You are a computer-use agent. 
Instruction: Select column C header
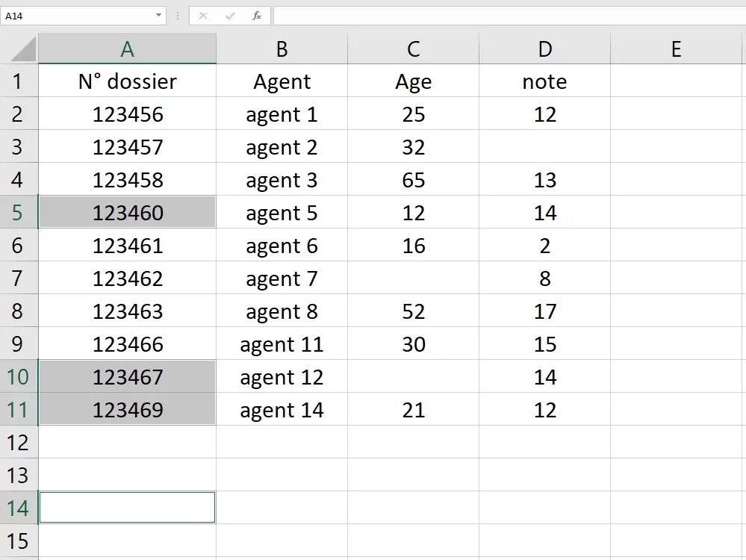[x=414, y=49]
